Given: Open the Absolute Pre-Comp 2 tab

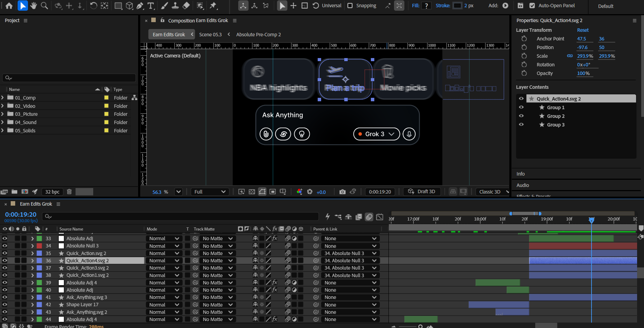Looking at the screenshot, I should (x=258, y=35).
